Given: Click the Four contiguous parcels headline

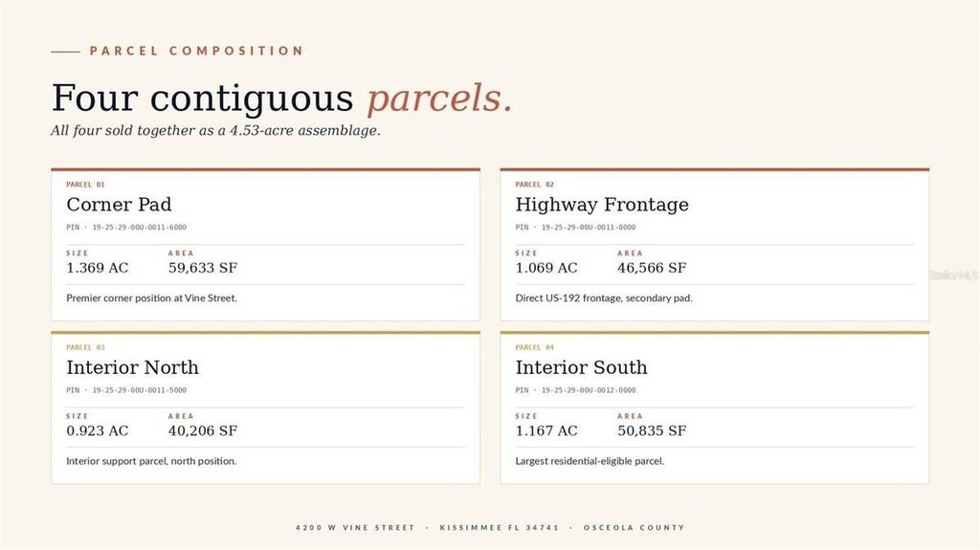Looking at the screenshot, I should point(282,99).
